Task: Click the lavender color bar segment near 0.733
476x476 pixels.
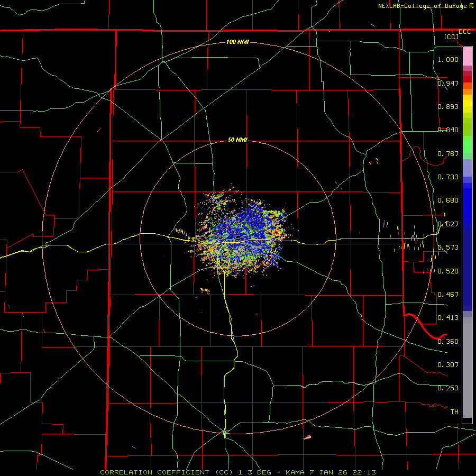Action: pos(467,168)
